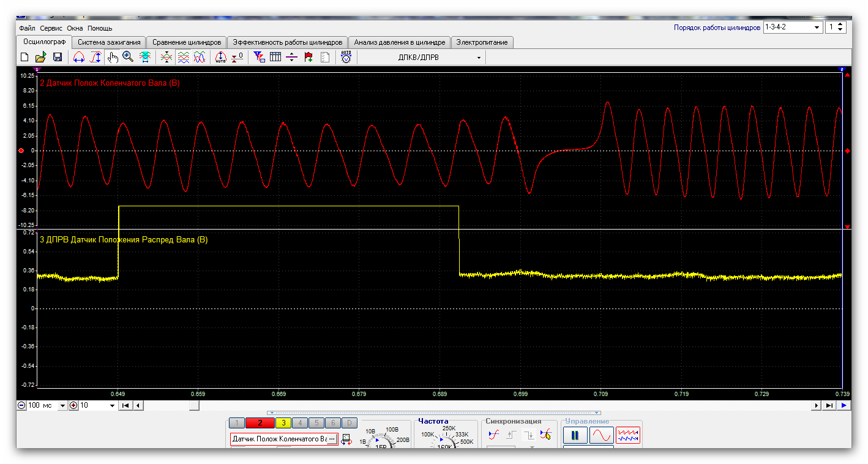The image size is (868, 464).
Task: Click the AUTO voltage setup icon
Action: coord(346,58)
